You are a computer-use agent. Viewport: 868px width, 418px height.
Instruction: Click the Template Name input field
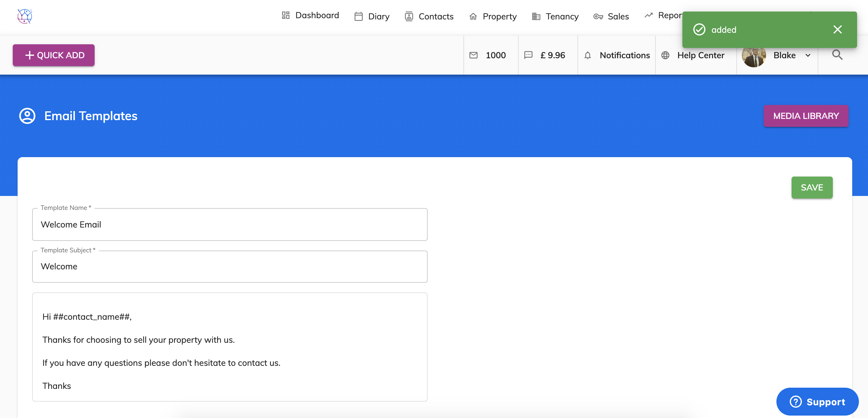point(230,224)
